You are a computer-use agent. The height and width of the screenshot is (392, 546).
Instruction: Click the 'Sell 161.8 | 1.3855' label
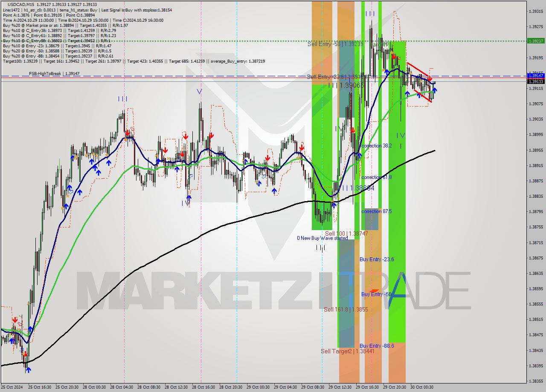(346, 309)
